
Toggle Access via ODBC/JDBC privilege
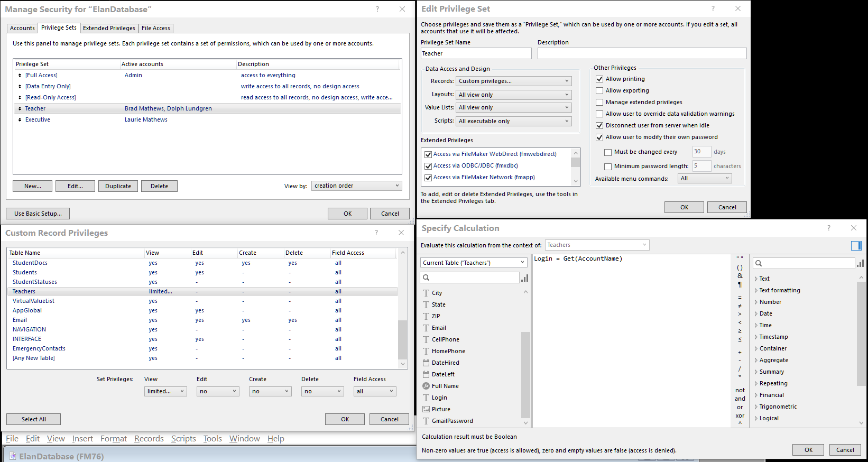[428, 166]
